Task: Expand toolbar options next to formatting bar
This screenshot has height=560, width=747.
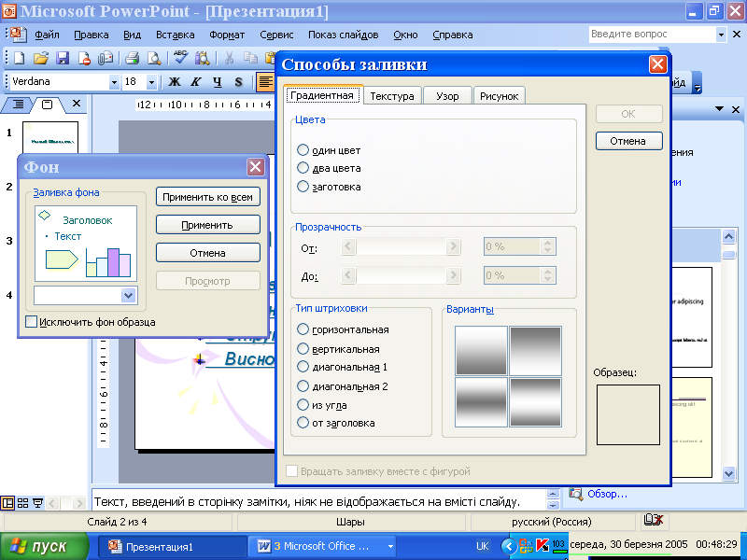Action: [x=698, y=83]
